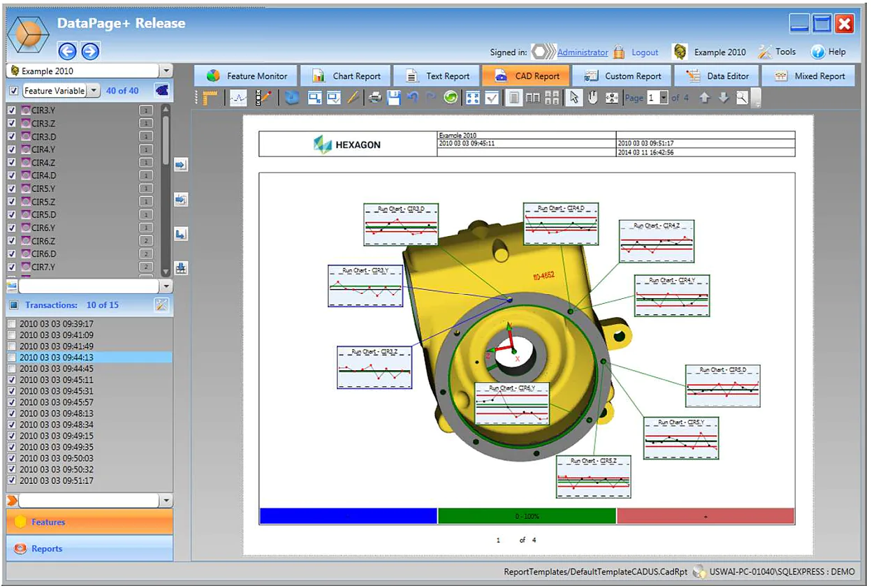Go to next page with down arrow
Viewport: 871px width, 588px height.
(724, 98)
